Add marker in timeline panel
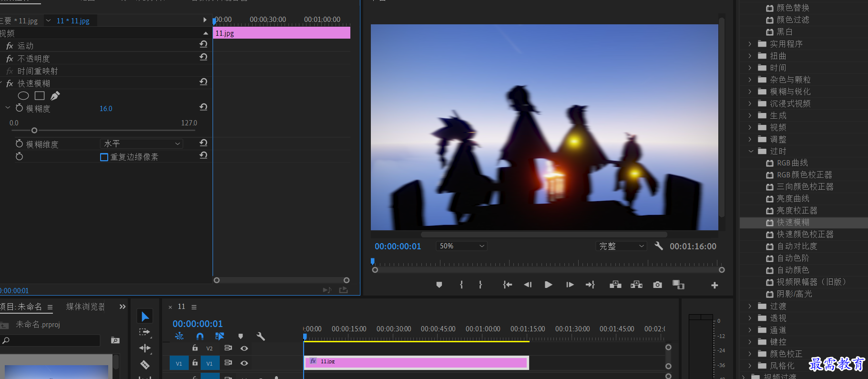 tap(241, 336)
